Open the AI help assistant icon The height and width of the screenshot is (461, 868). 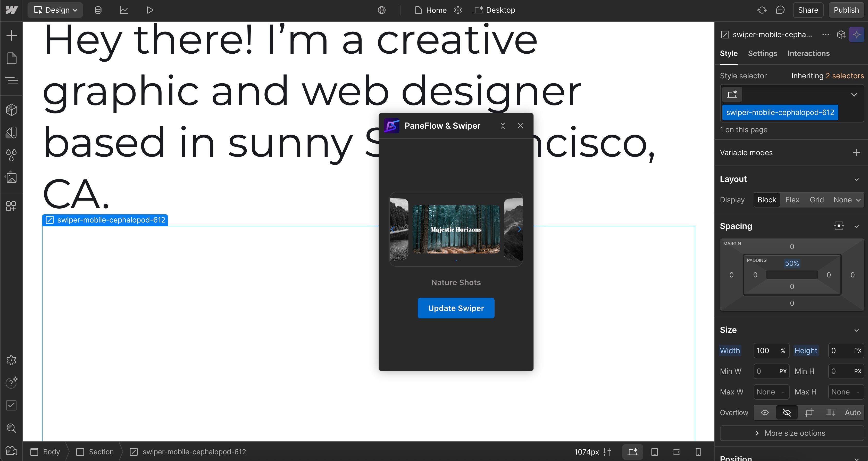pos(11,382)
